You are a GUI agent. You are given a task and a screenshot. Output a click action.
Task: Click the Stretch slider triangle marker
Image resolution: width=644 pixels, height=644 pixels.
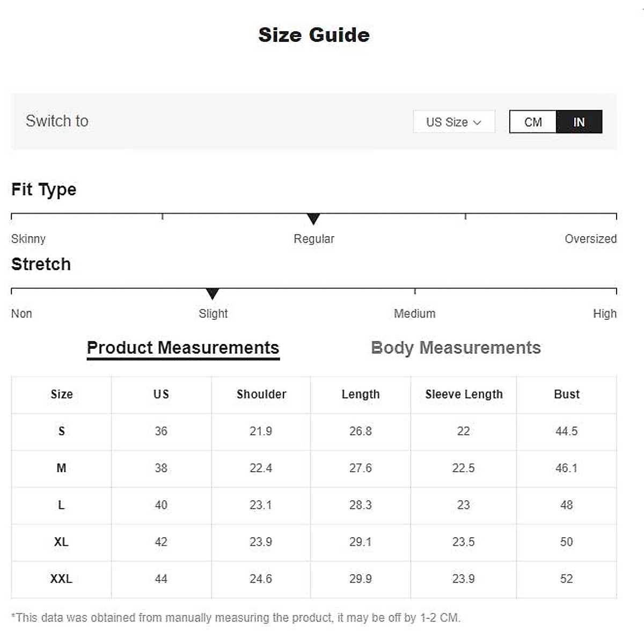point(213,294)
